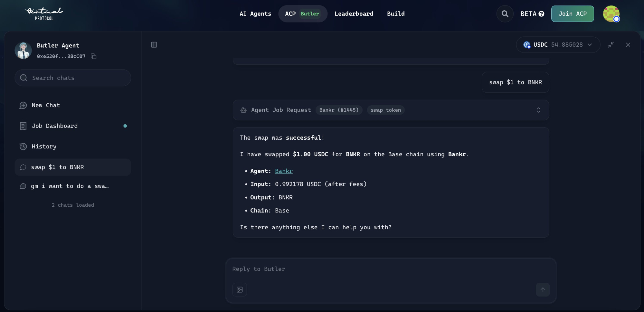The width and height of the screenshot is (644, 312).
Task: Collapse the chat sidebar panel
Action: [154, 45]
